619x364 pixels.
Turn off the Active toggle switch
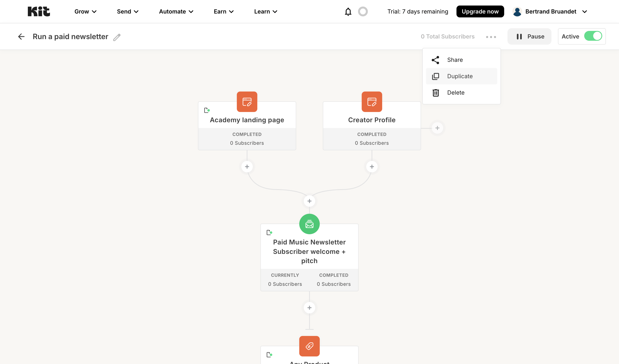[x=593, y=36]
